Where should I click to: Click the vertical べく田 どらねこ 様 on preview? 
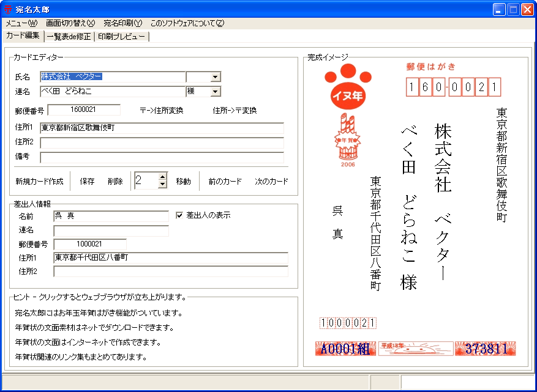(408, 208)
